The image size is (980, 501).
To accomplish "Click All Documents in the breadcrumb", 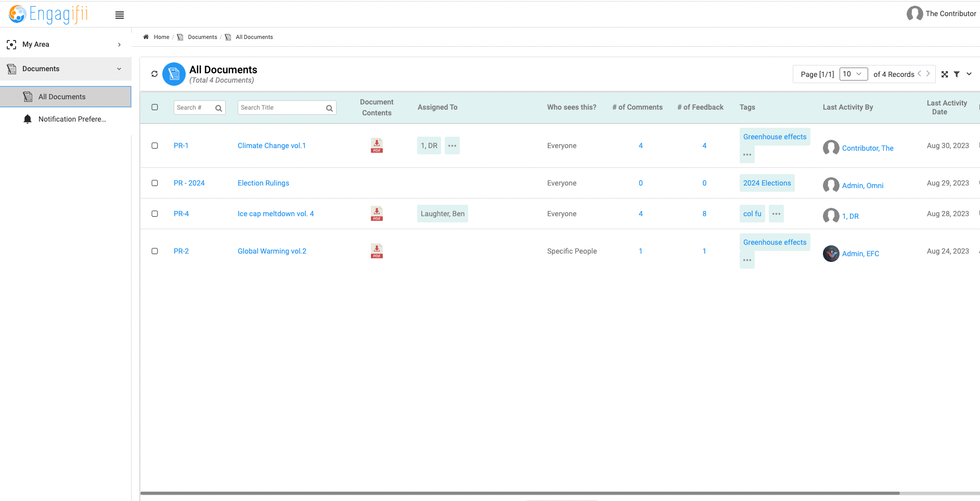I will click(x=254, y=37).
